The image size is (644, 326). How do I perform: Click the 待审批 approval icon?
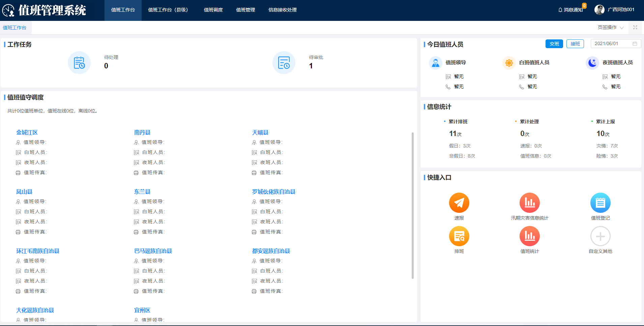pyautogui.click(x=284, y=63)
